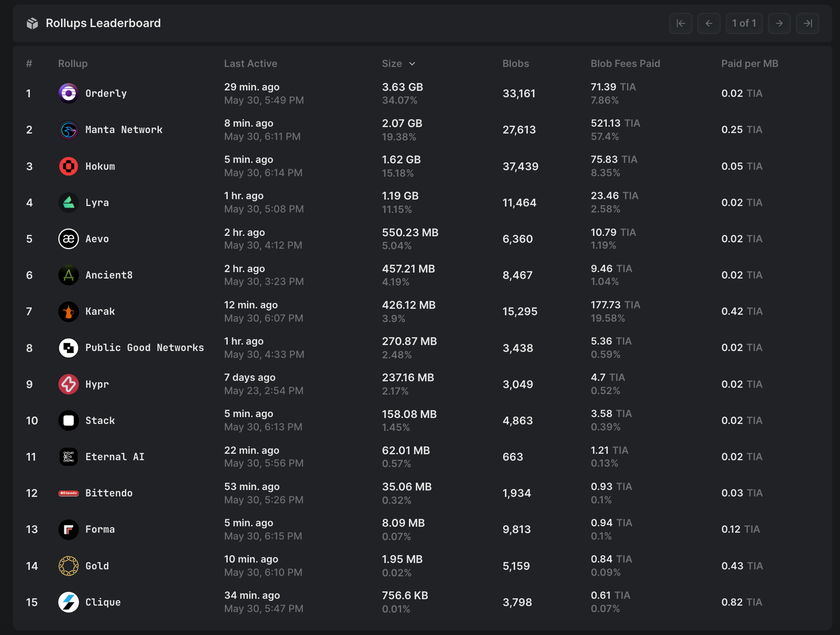Click the package icon beside Rollups Leaderboard
This screenshot has width=840, height=635.
pyautogui.click(x=32, y=23)
